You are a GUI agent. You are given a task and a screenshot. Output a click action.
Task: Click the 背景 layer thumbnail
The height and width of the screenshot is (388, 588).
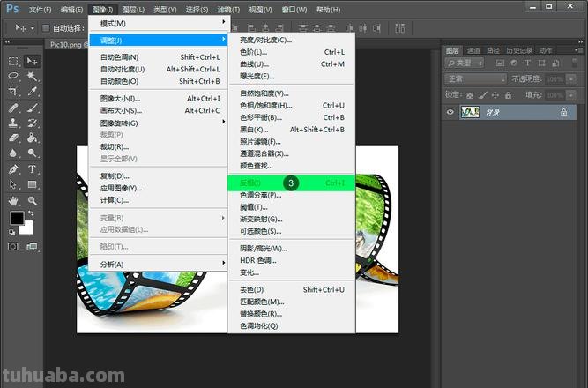tap(470, 112)
